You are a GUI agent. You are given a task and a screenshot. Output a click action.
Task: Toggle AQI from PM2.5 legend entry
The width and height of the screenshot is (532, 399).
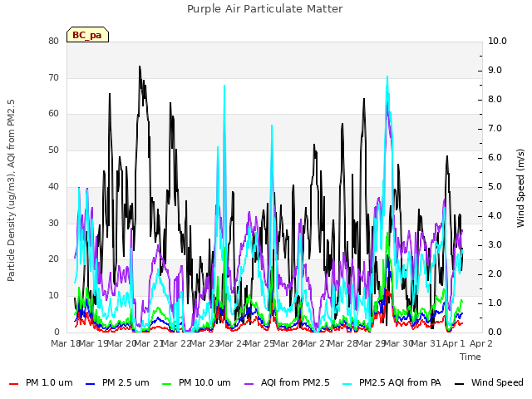click(x=287, y=382)
